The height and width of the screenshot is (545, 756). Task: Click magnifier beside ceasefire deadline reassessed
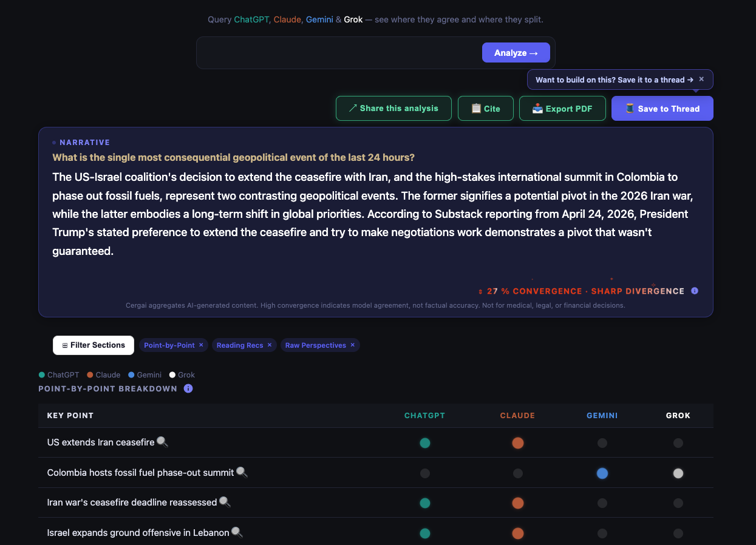225,502
